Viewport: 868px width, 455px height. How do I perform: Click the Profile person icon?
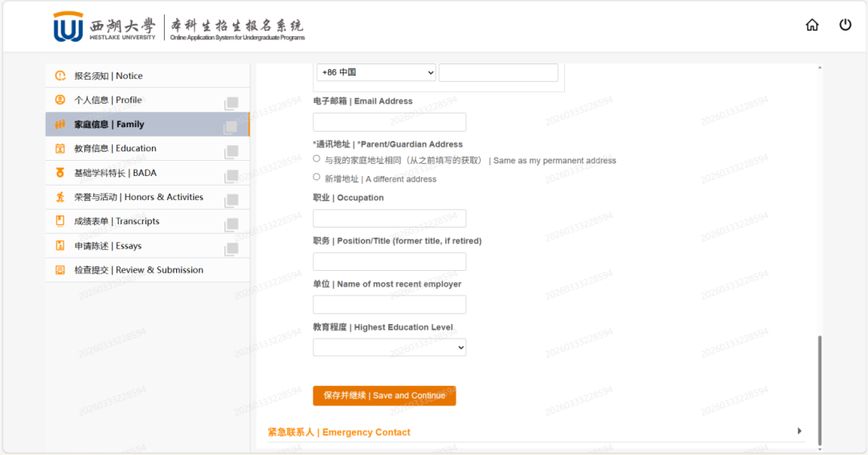tap(60, 100)
